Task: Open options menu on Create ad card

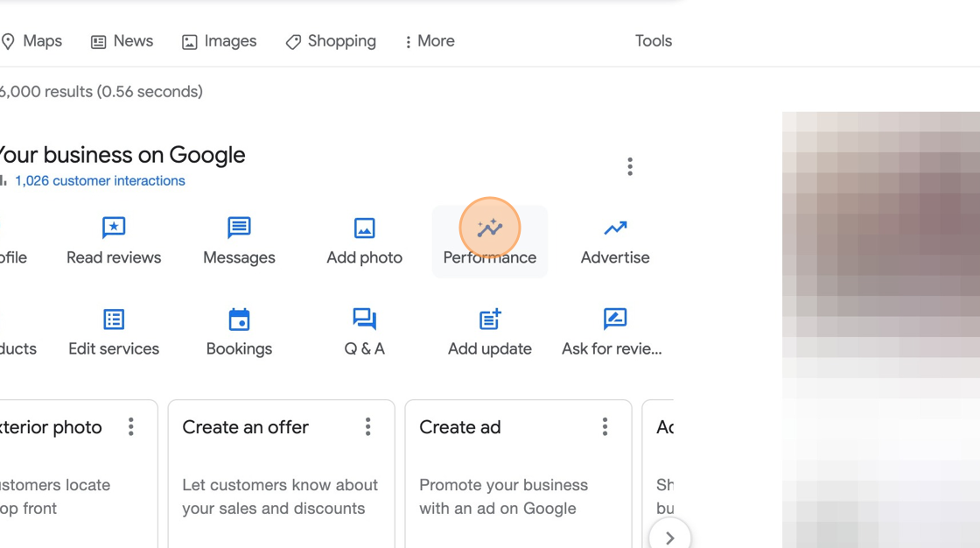Action: [605, 426]
